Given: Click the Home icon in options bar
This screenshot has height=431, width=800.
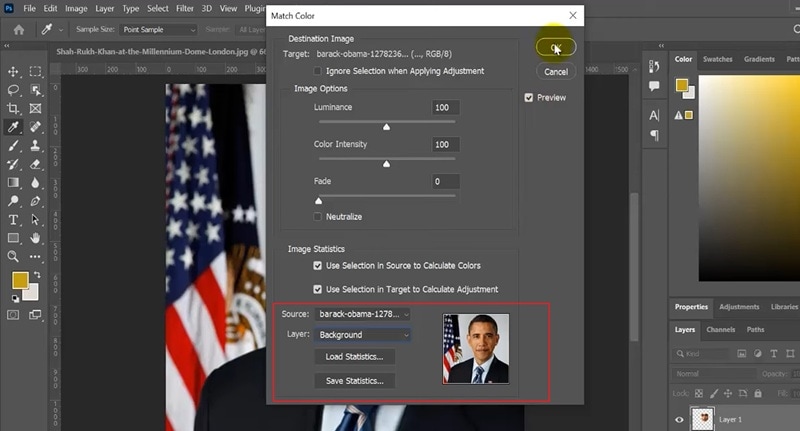Looking at the screenshot, I should (19, 30).
